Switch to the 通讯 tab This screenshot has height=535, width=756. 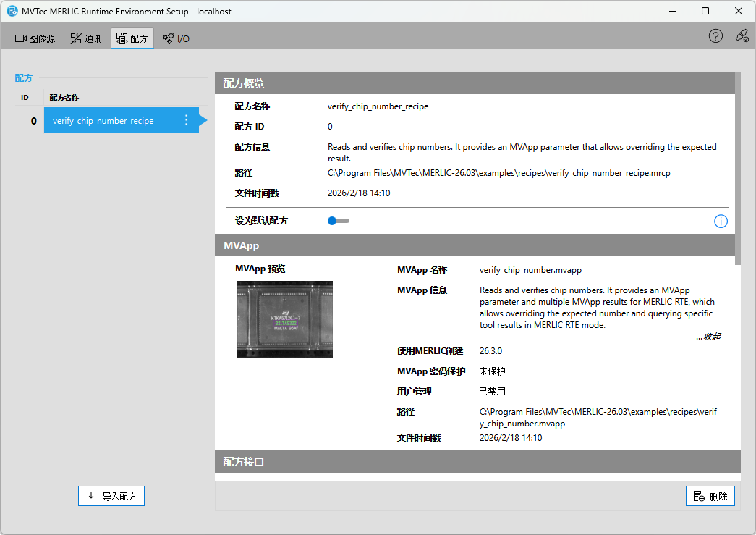[x=85, y=38]
